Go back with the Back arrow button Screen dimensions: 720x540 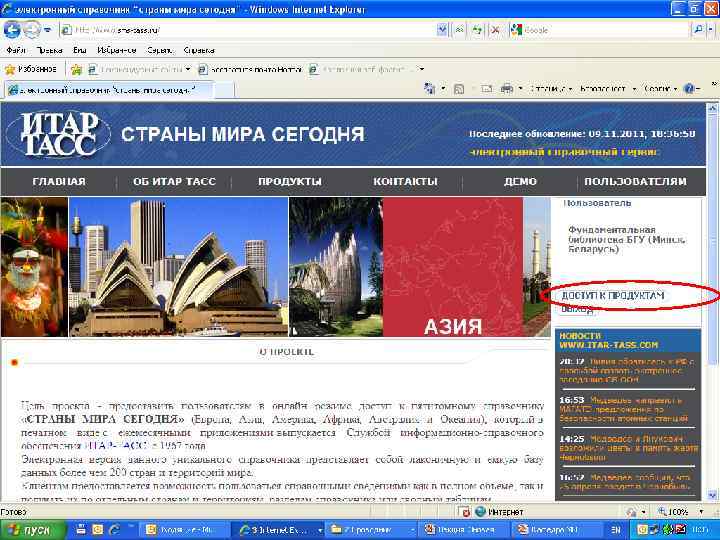coord(12,30)
